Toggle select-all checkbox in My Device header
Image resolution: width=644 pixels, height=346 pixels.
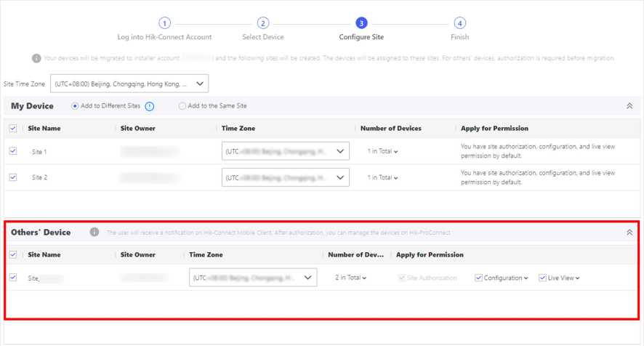(13, 129)
